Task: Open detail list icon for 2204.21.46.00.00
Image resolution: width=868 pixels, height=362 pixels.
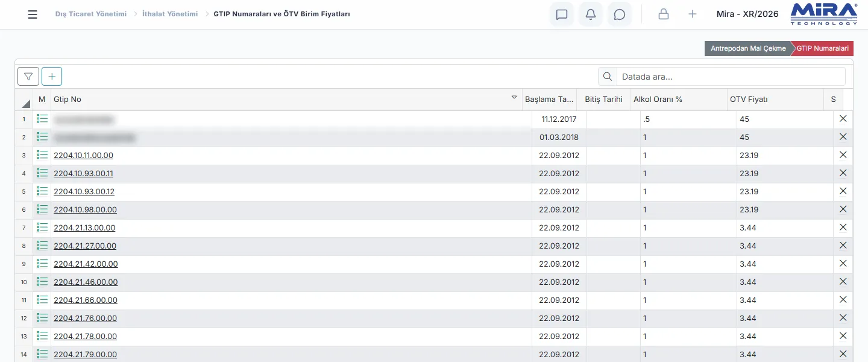Action: [x=42, y=282]
